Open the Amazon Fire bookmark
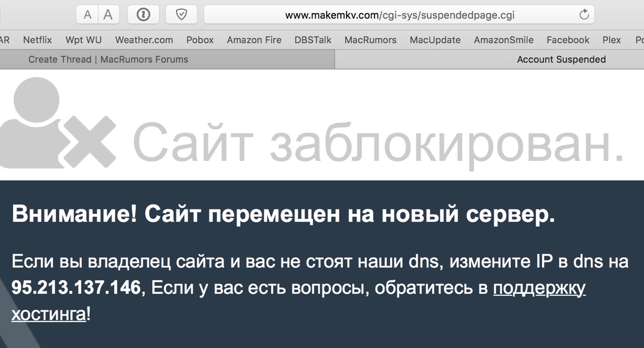 click(254, 40)
